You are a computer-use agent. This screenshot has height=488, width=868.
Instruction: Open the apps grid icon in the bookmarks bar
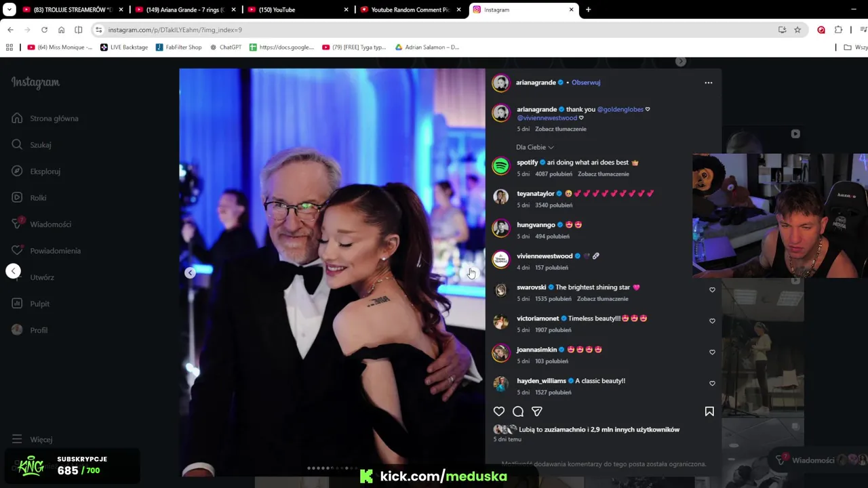[x=9, y=47]
